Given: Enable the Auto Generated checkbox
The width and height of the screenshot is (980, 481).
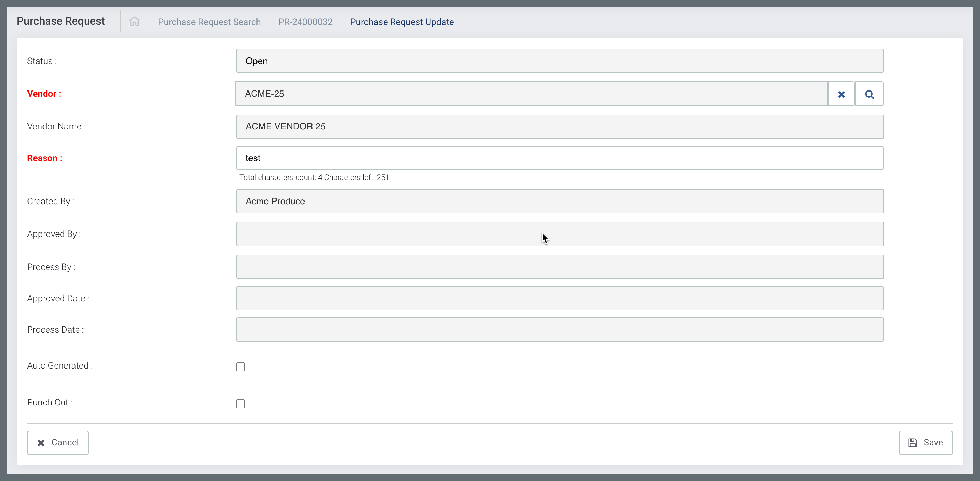Looking at the screenshot, I should click(240, 366).
